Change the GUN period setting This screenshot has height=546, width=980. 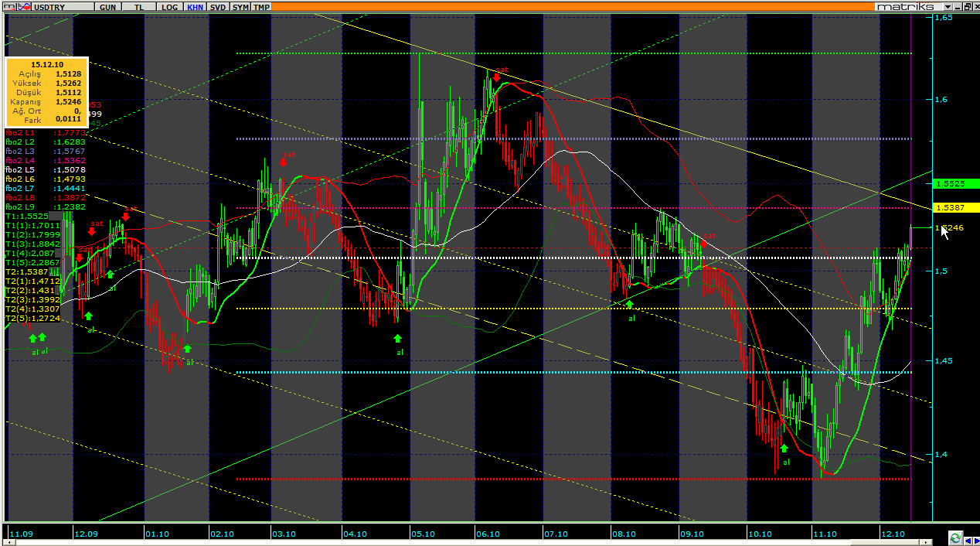tap(108, 7)
